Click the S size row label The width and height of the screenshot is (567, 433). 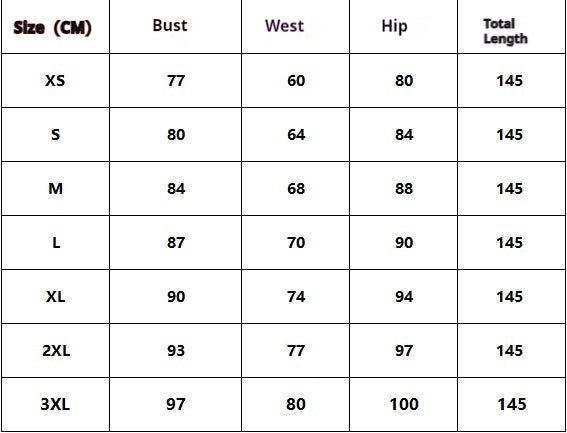[55, 135]
